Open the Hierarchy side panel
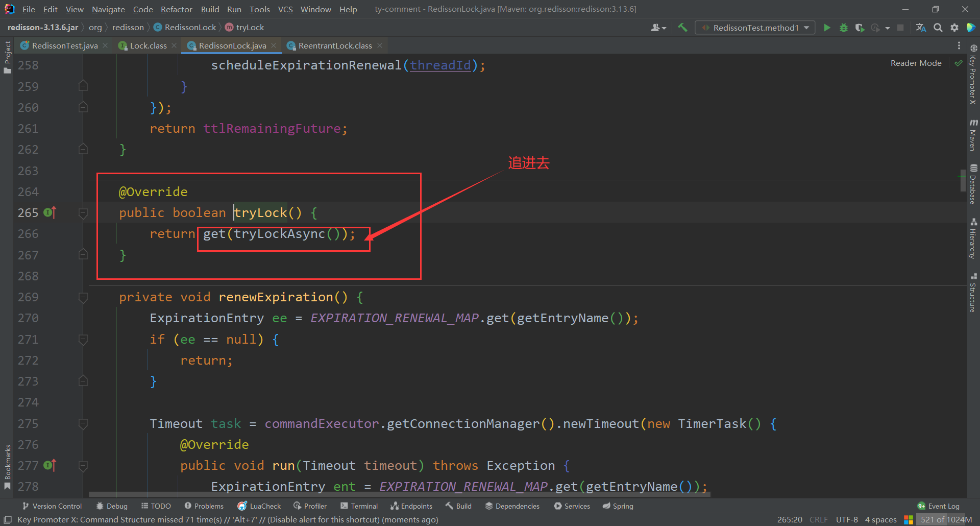 pos(973,239)
